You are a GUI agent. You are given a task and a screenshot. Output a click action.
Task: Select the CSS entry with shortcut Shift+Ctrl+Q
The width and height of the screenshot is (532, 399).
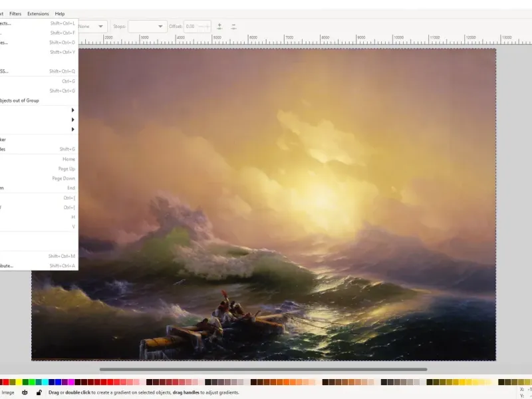39,71
